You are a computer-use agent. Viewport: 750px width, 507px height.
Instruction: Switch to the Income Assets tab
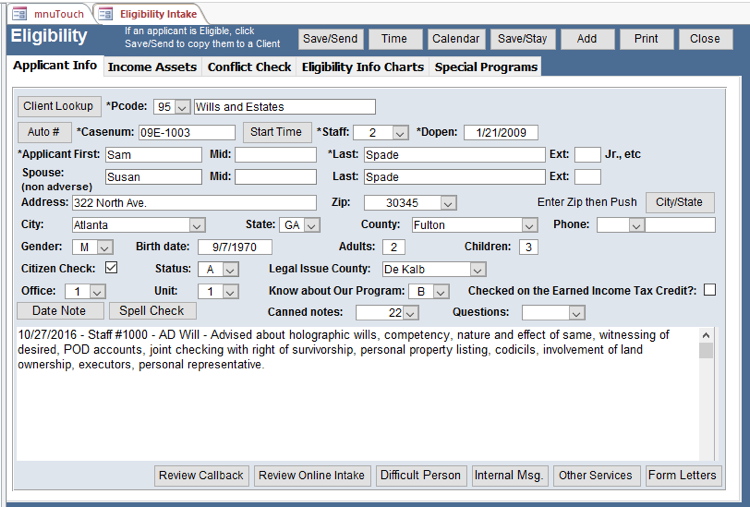tap(152, 67)
